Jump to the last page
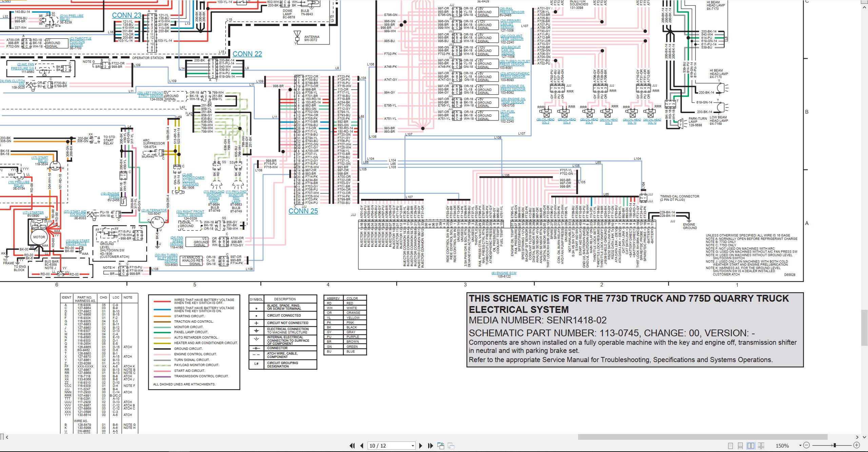This screenshot has width=868, height=452. (x=431, y=446)
